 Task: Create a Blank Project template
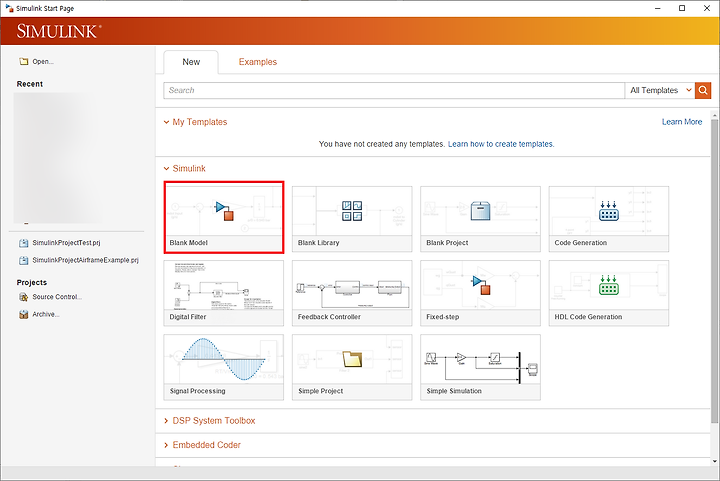[480, 219]
